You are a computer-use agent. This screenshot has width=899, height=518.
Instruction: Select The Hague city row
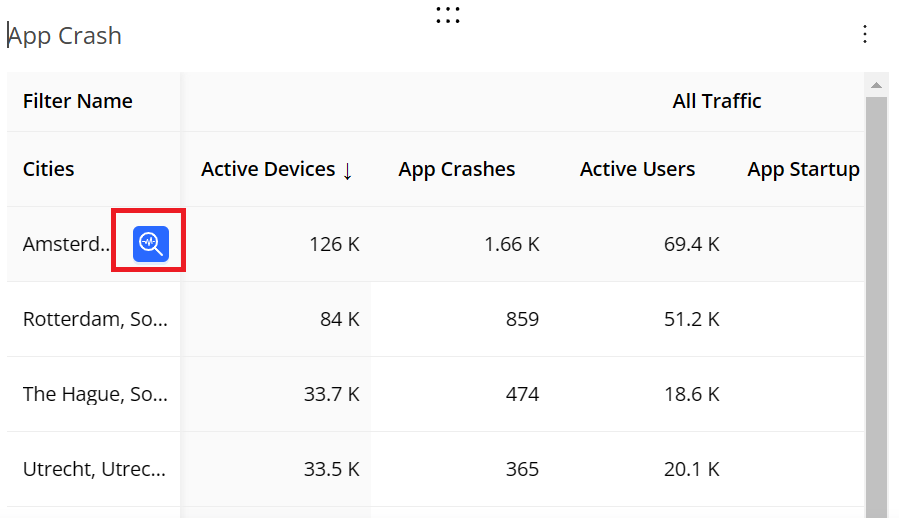(x=95, y=394)
